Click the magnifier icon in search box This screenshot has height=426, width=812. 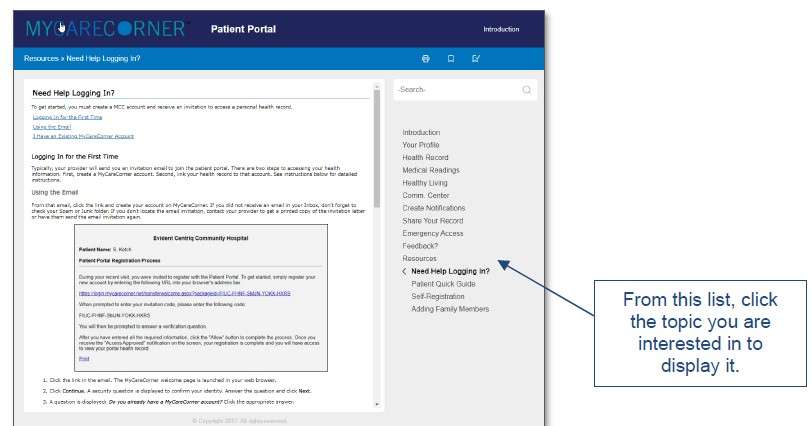coord(527,90)
